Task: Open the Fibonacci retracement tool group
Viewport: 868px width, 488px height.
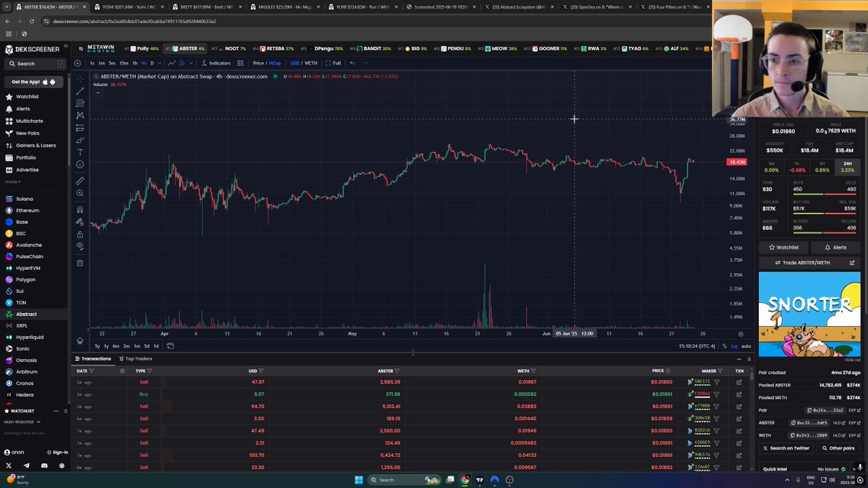Action: 80,103
